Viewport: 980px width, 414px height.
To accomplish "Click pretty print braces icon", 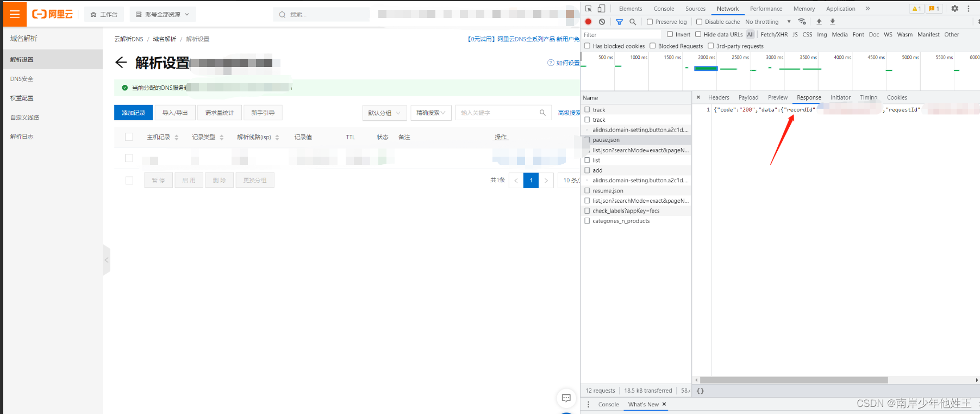I will [x=700, y=391].
